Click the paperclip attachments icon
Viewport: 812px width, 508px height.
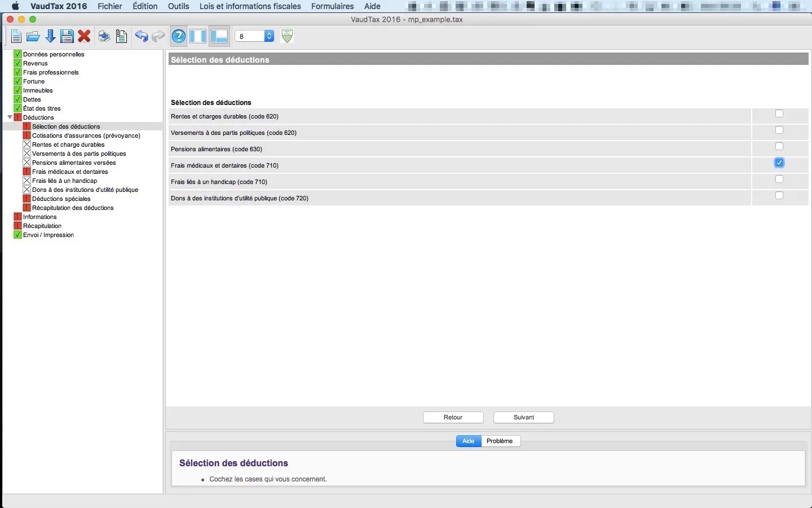pos(121,37)
